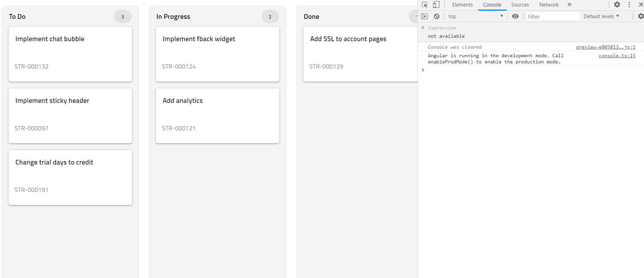
Task: Click the Done column title
Action: [311, 16]
